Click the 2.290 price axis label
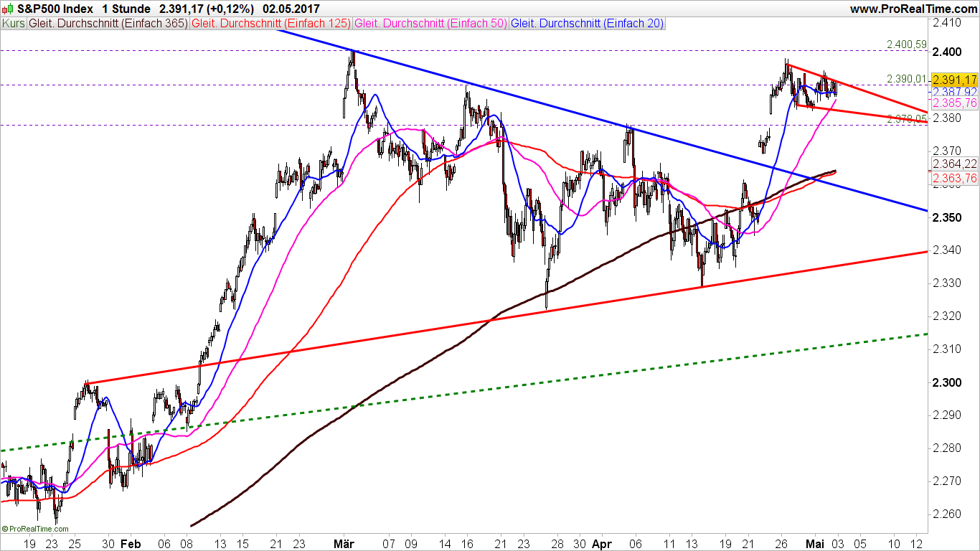 (x=947, y=415)
